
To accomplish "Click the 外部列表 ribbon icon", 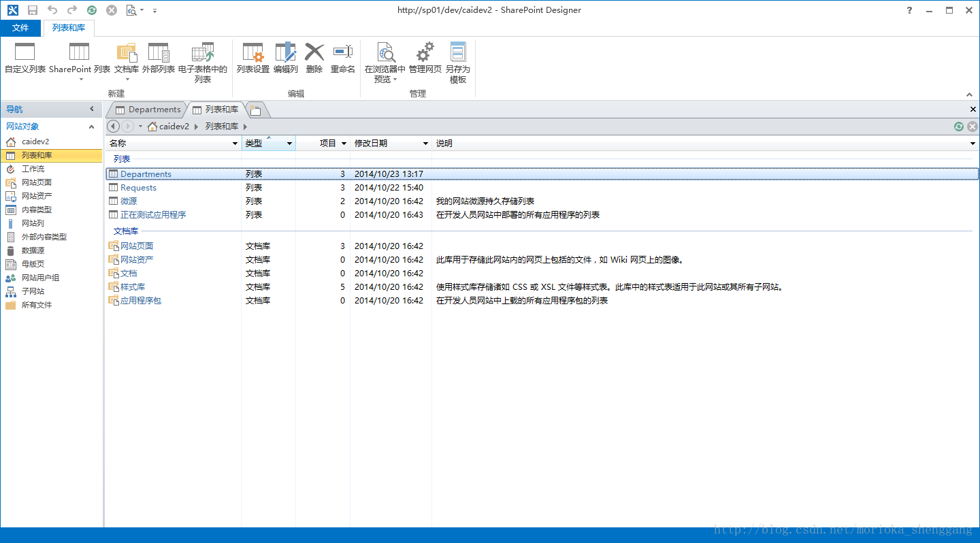I will click(159, 52).
